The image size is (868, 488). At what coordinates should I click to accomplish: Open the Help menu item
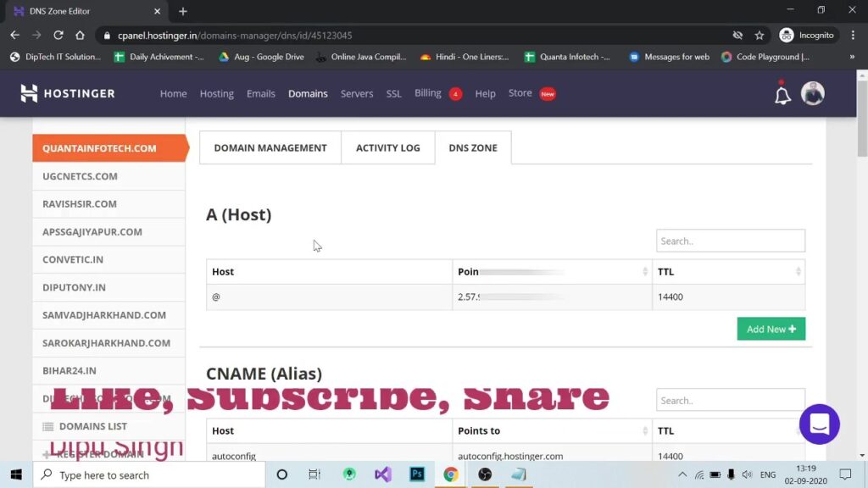485,93
